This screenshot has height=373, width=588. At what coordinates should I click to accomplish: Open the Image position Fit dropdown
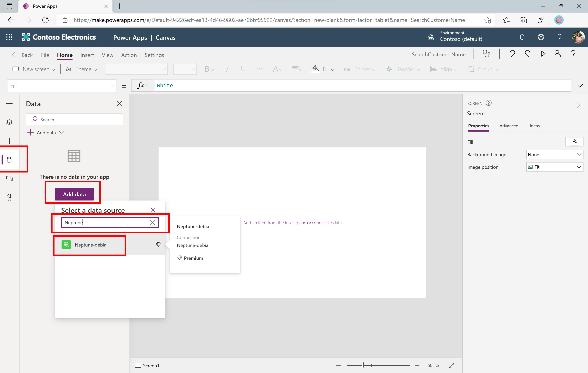pos(554,167)
